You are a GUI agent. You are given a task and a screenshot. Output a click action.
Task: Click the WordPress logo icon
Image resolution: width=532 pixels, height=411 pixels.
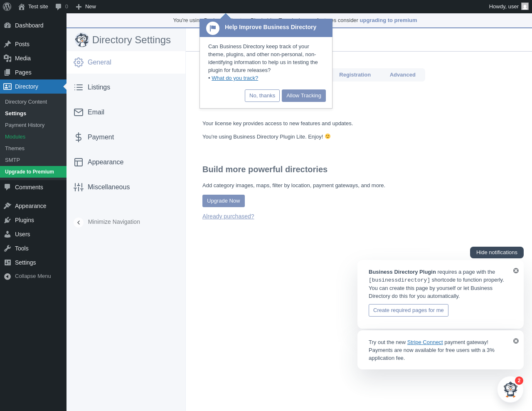[7, 7]
